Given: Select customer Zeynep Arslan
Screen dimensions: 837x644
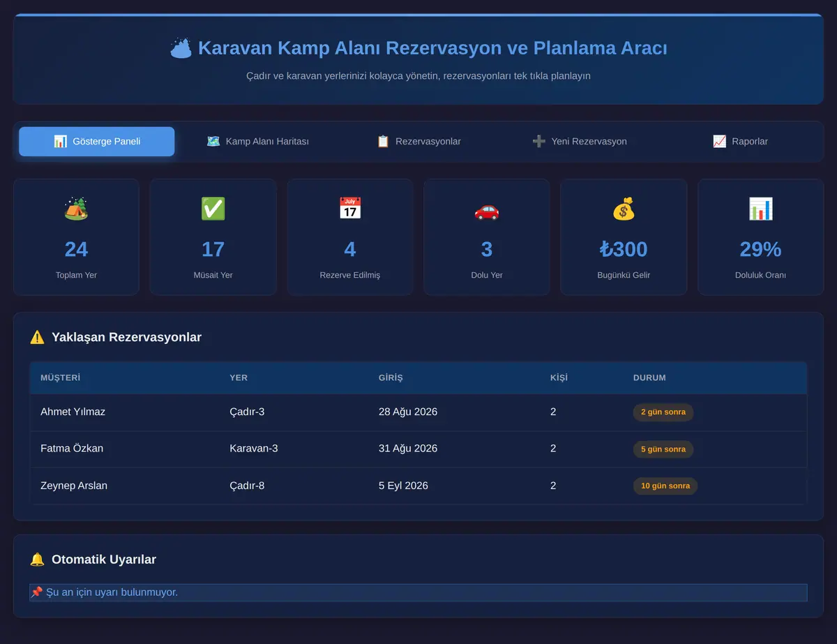Looking at the screenshot, I should (74, 486).
